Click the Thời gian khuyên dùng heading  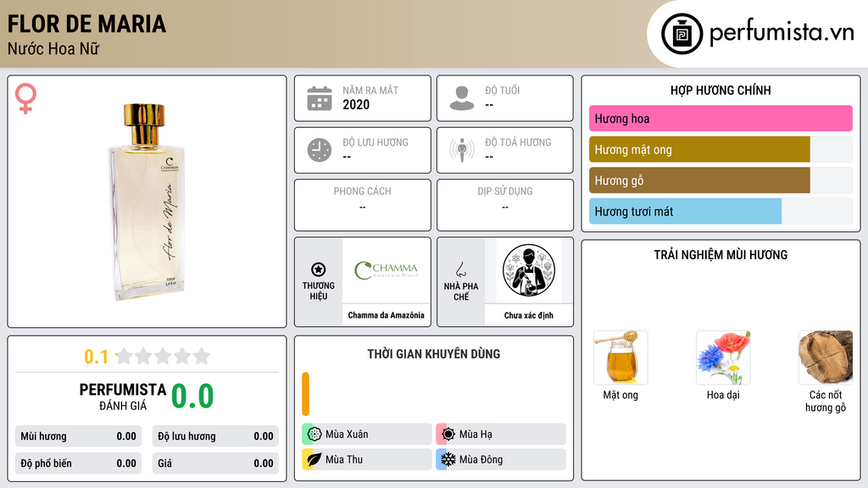(x=434, y=353)
